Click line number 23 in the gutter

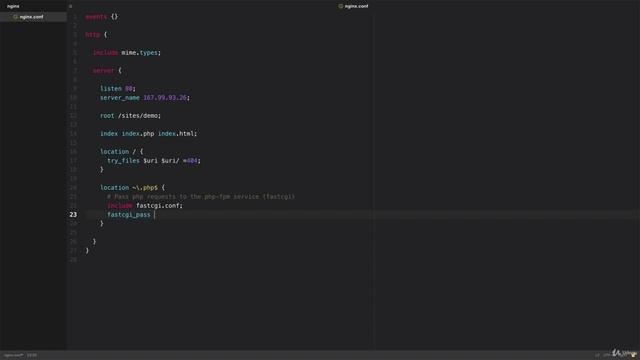[73, 214]
